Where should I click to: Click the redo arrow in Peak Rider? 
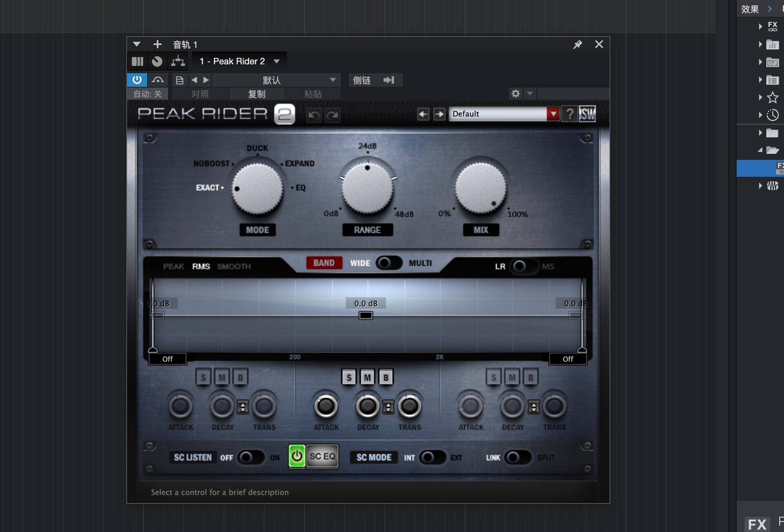click(332, 115)
